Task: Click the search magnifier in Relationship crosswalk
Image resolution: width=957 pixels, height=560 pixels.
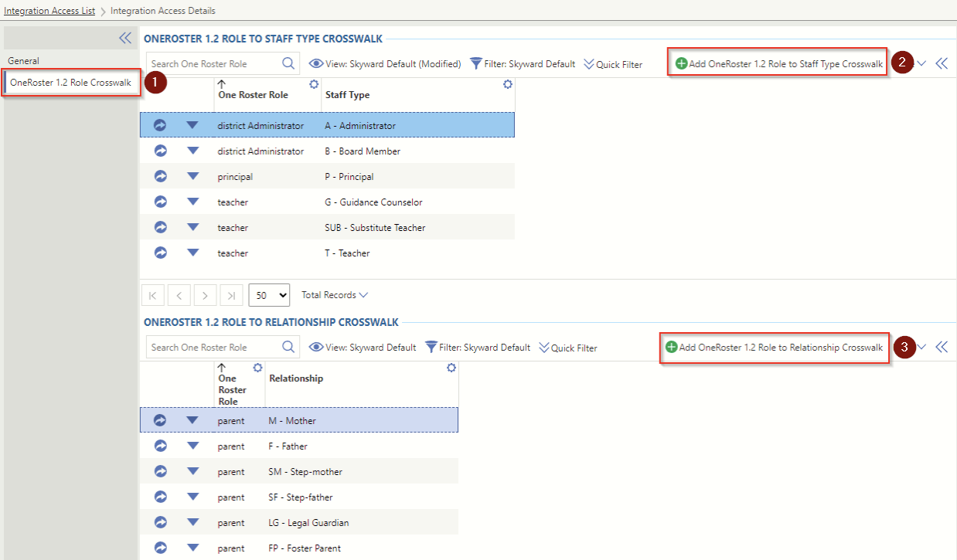Action: 288,347
